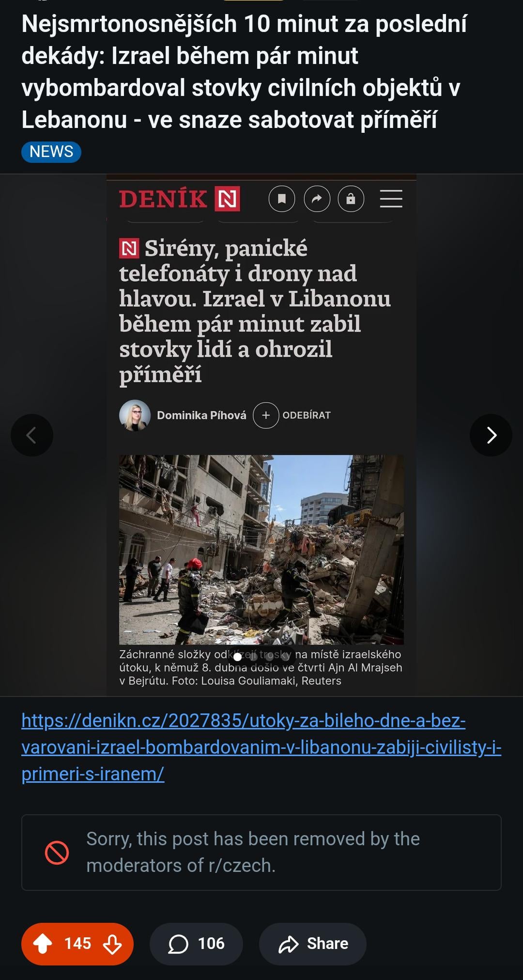Image resolution: width=523 pixels, height=980 pixels.
Task: Click the Deník N logo
Action: [180, 199]
